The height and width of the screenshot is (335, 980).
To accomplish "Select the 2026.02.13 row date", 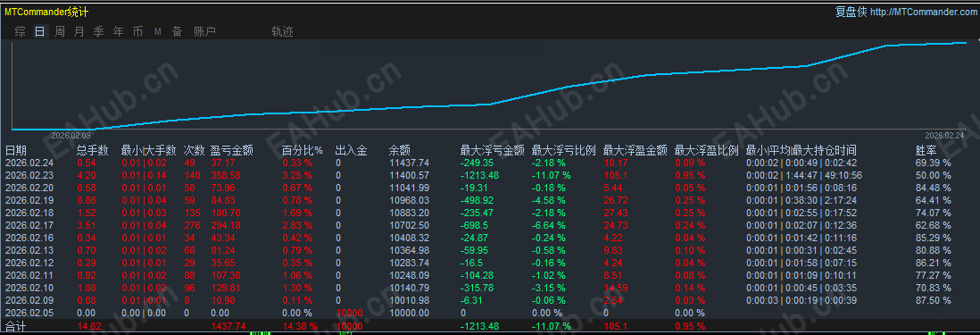I will click(x=29, y=250).
